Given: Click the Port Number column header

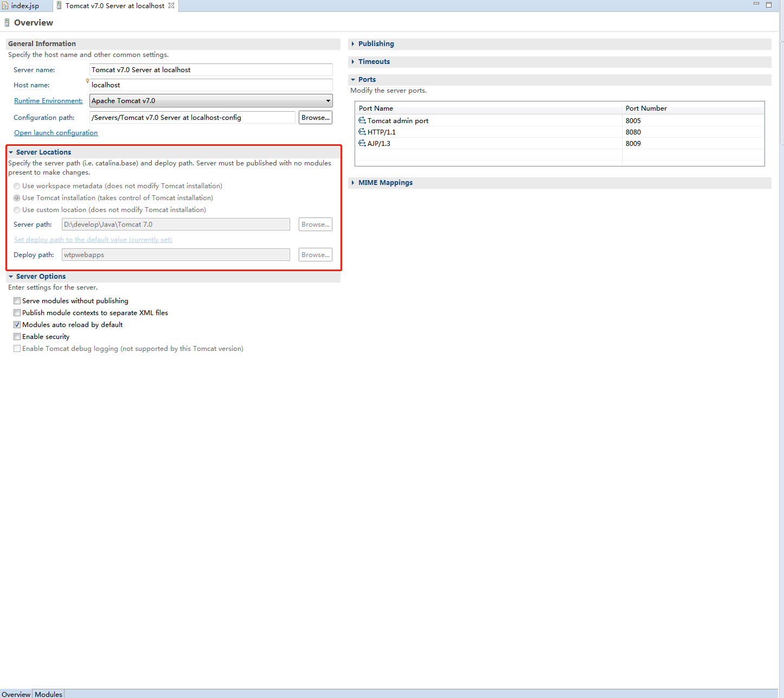Looking at the screenshot, I should [x=693, y=108].
